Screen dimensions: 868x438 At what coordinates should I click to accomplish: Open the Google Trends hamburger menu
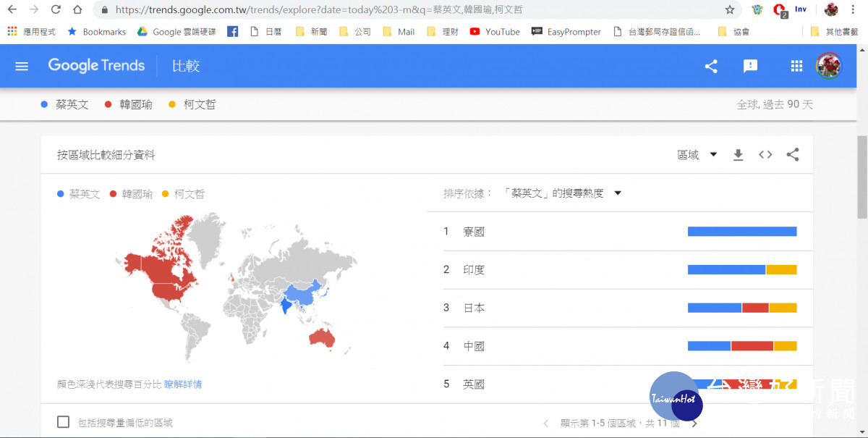(x=22, y=66)
